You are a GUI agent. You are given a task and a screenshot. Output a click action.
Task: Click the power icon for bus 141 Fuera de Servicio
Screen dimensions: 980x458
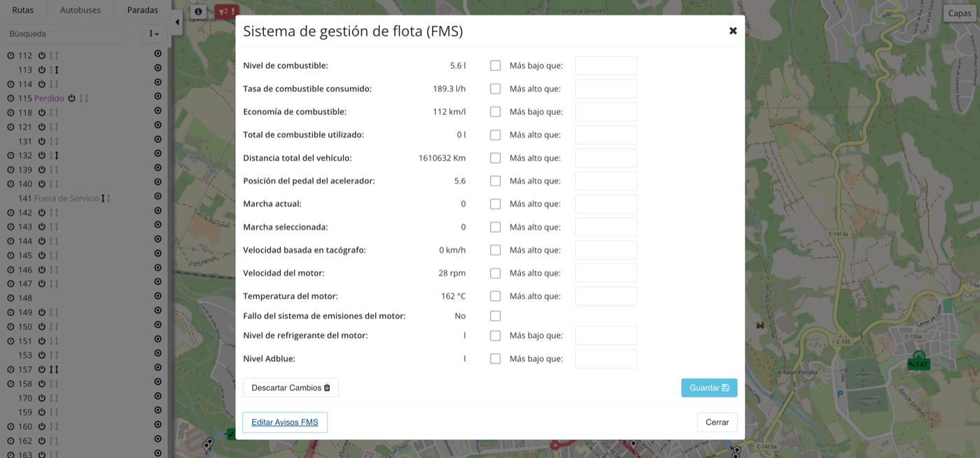104,198
